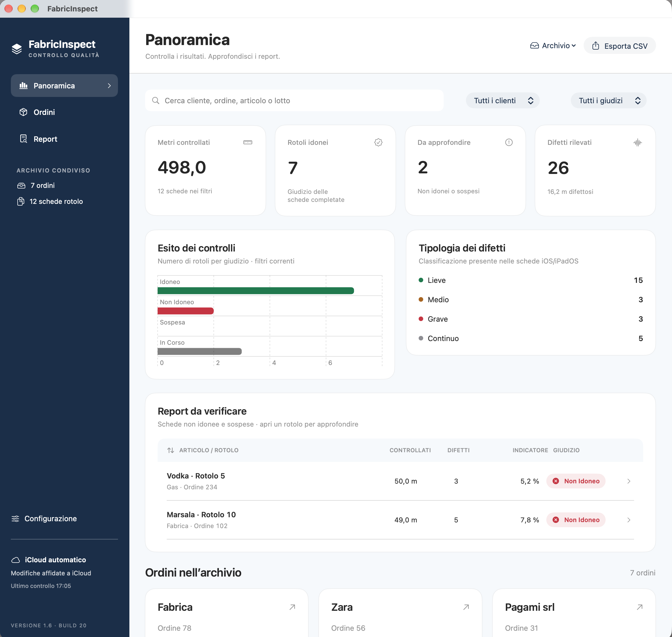Open Configurazione in the sidebar
Image resolution: width=672 pixels, height=637 pixels.
pos(44,518)
